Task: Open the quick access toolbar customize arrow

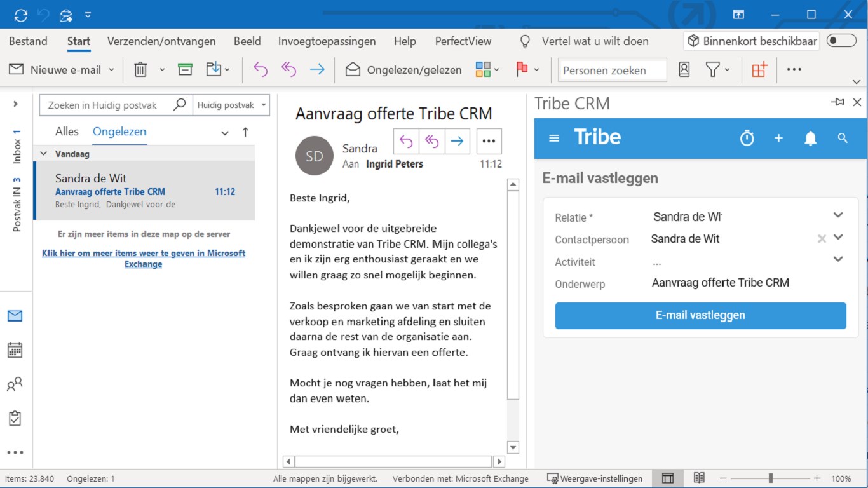Action: pyautogui.click(x=88, y=15)
